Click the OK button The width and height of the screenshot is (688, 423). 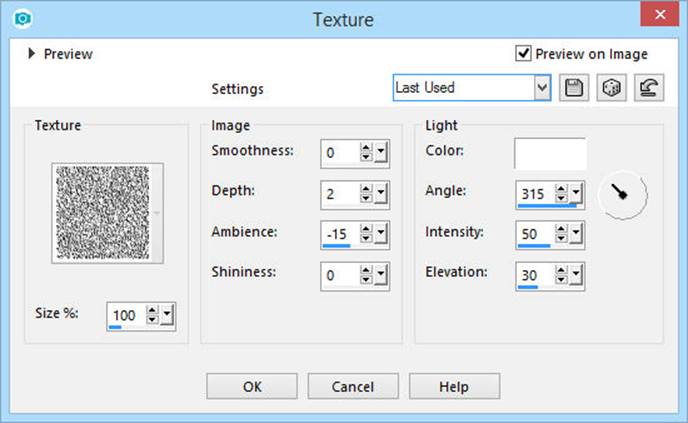coord(252,387)
